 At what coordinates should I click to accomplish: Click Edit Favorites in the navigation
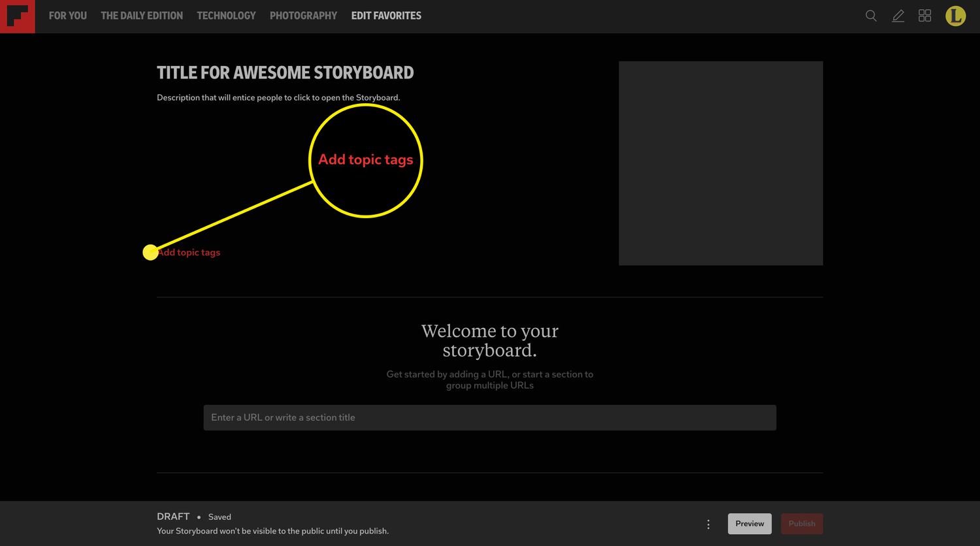(386, 16)
